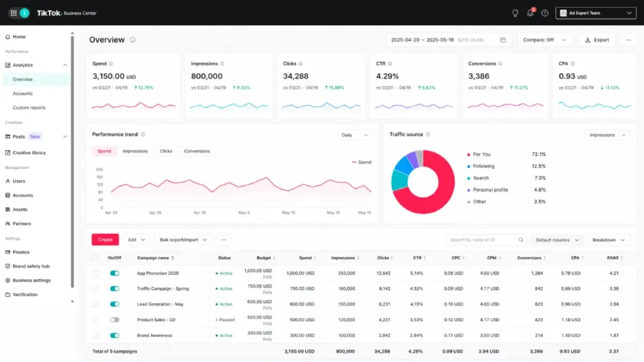The image size is (644, 362).
Task: Open the Default columns dropdown
Action: click(x=557, y=240)
